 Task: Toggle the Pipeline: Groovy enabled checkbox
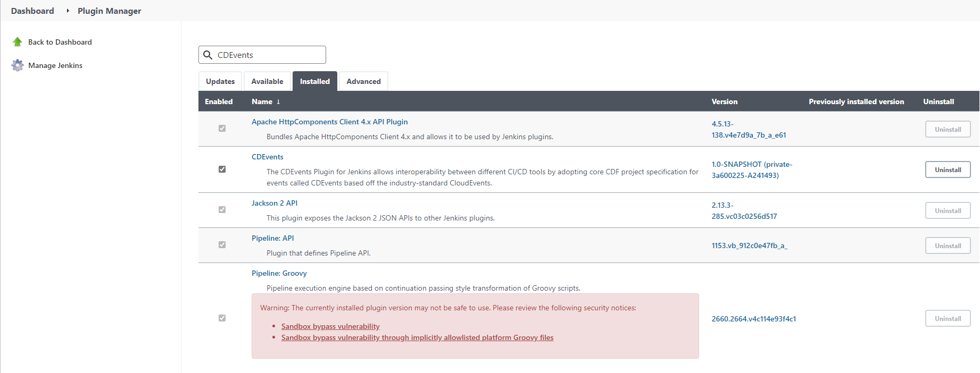tap(222, 318)
